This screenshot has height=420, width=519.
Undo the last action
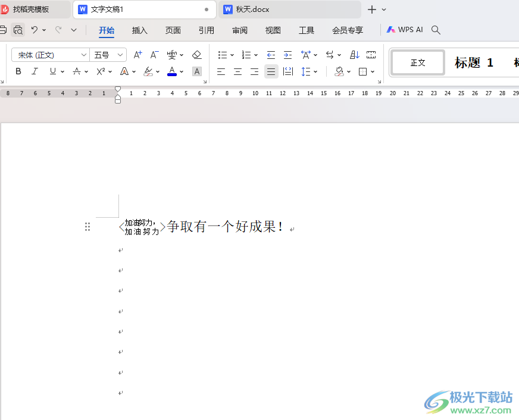[x=34, y=30]
